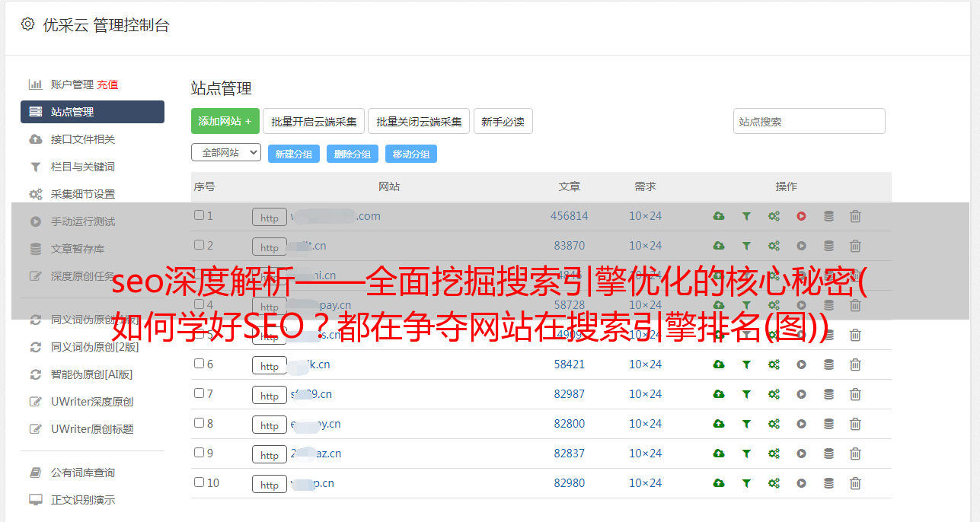Screen dimensions: 980x522
Task: Click the 10×24 demand link in row 8
Action: (x=645, y=424)
